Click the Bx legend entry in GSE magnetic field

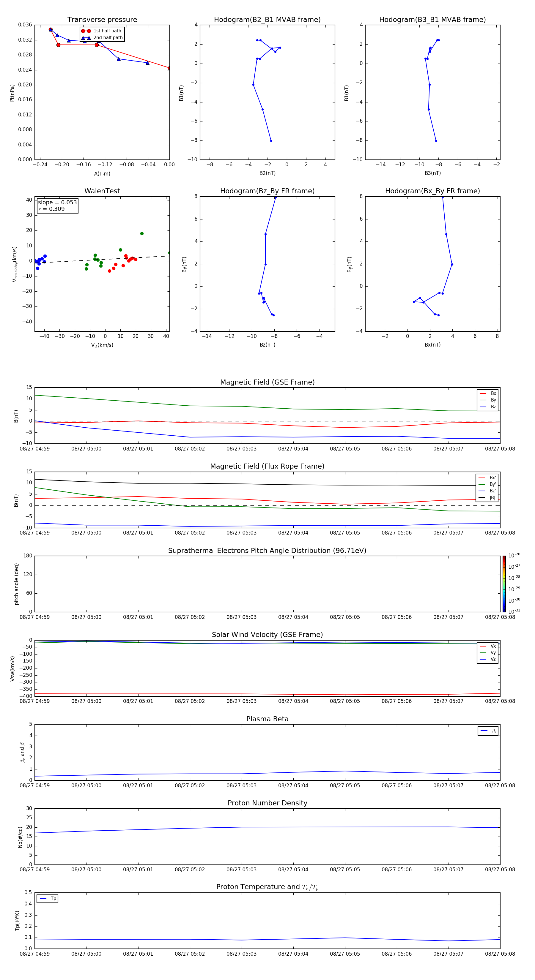point(488,393)
